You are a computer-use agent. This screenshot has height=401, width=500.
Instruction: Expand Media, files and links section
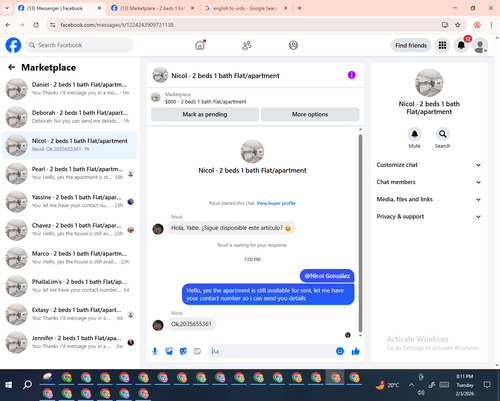[429, 199]
